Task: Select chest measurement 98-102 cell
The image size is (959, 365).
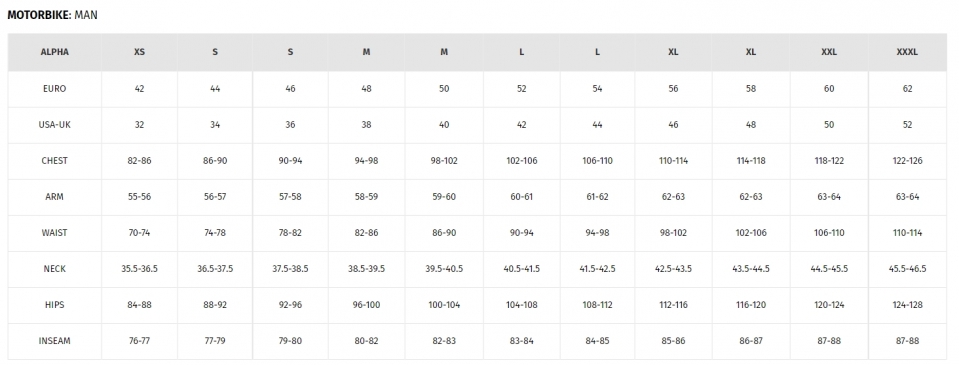Action: pyautogui.click(x=444, y=161)
